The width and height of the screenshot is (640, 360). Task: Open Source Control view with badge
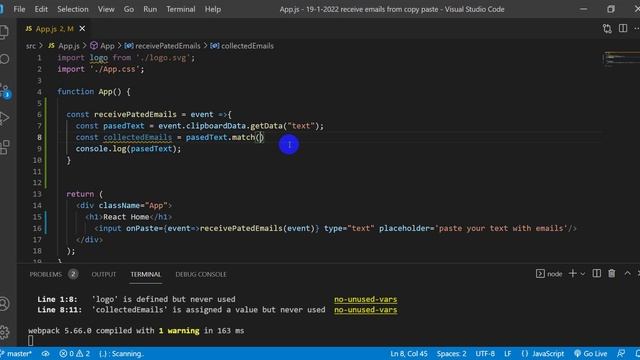tap(5, 91)
